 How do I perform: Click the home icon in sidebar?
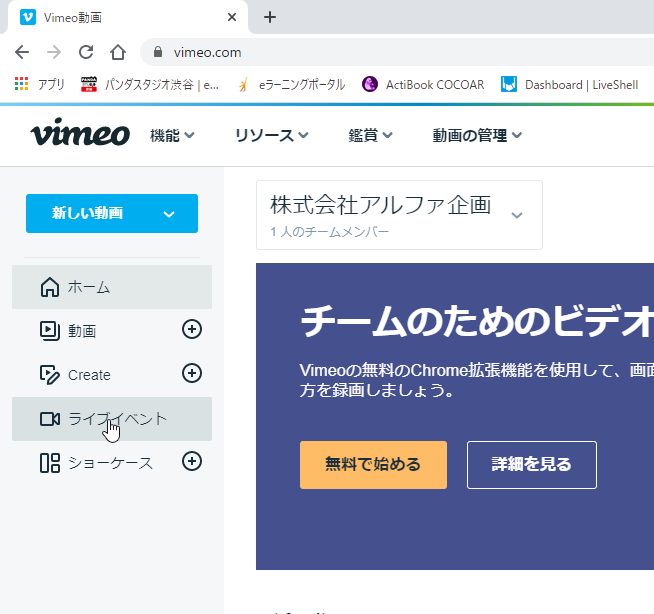click(x=50, y=287)
